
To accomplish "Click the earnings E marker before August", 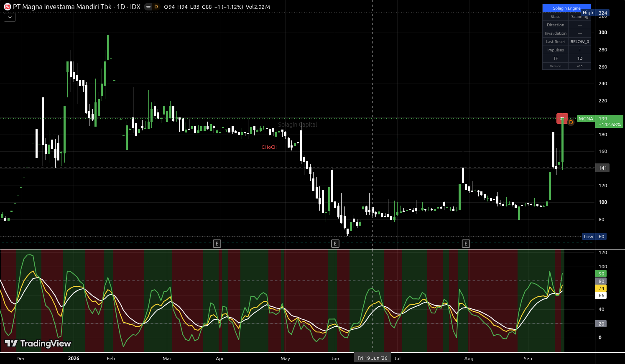I will point(466,243).
